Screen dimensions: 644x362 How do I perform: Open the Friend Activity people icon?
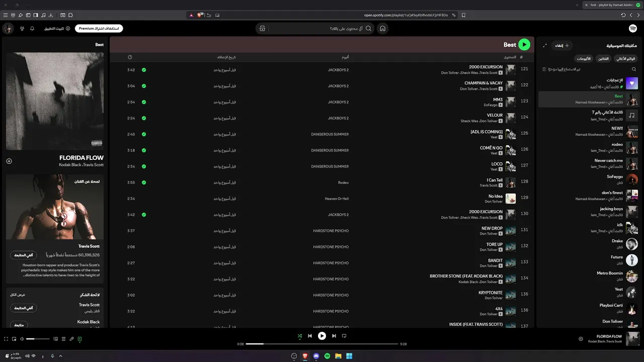tap(22, 29)
